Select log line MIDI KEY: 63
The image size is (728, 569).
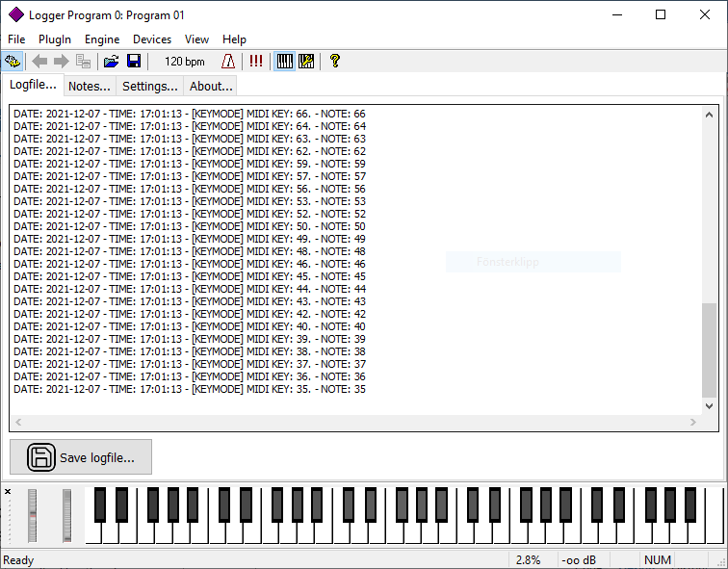190,139
